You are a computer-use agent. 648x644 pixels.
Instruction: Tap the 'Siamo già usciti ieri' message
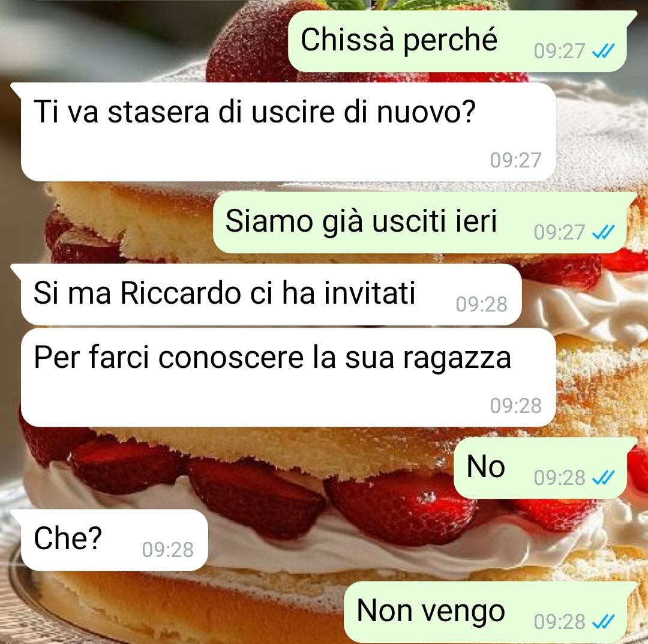pos(420,223)
